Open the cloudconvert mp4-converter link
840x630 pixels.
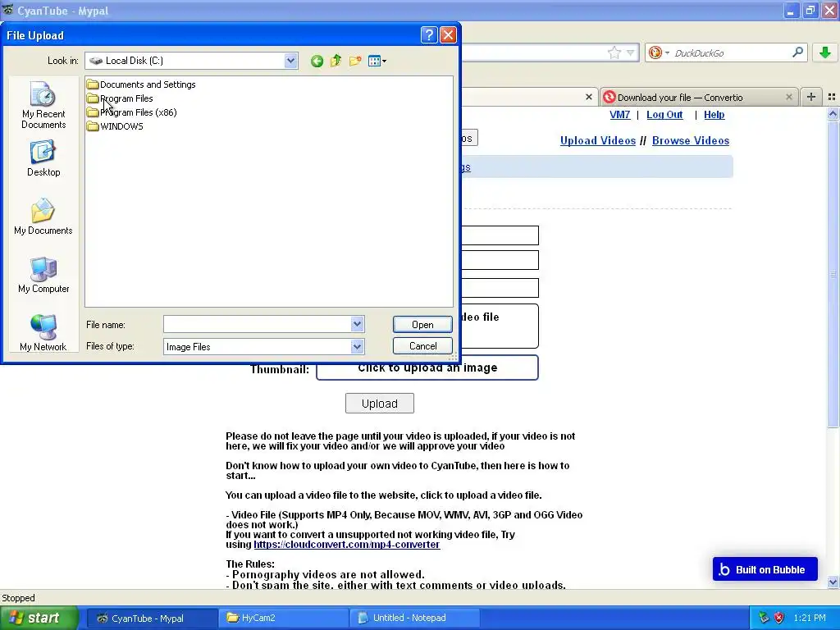coord(347,545)
